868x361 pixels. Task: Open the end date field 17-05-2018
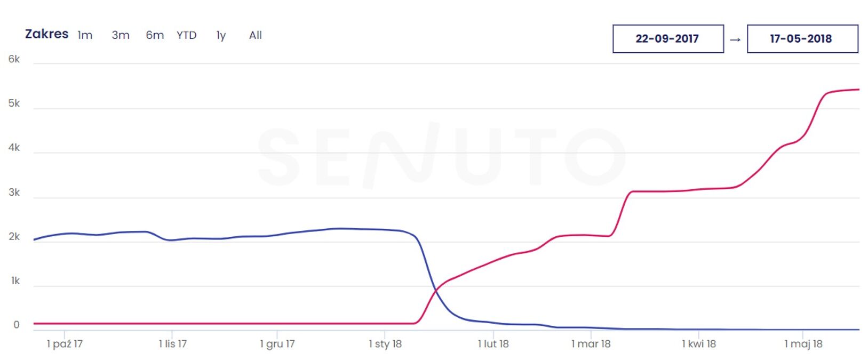point(802,38)
